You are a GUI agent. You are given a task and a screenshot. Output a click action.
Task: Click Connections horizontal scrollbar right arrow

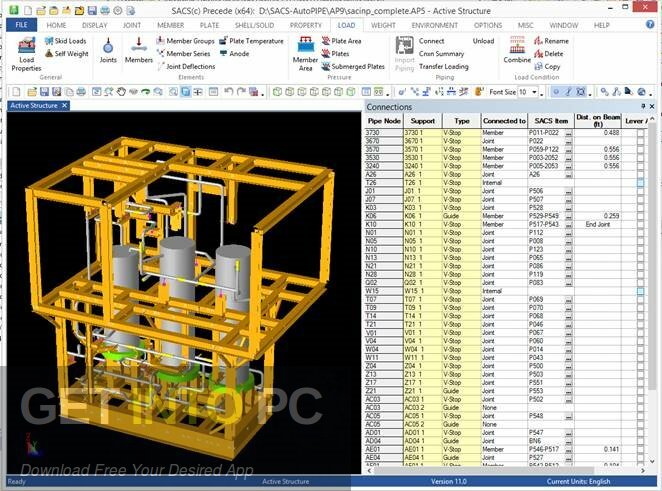[643, 470]
